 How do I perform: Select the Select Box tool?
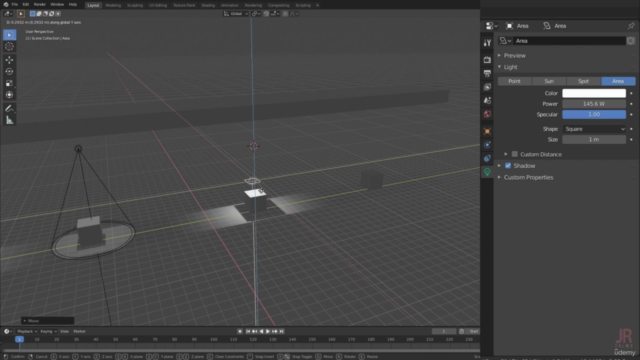click(x=9, y=35)
